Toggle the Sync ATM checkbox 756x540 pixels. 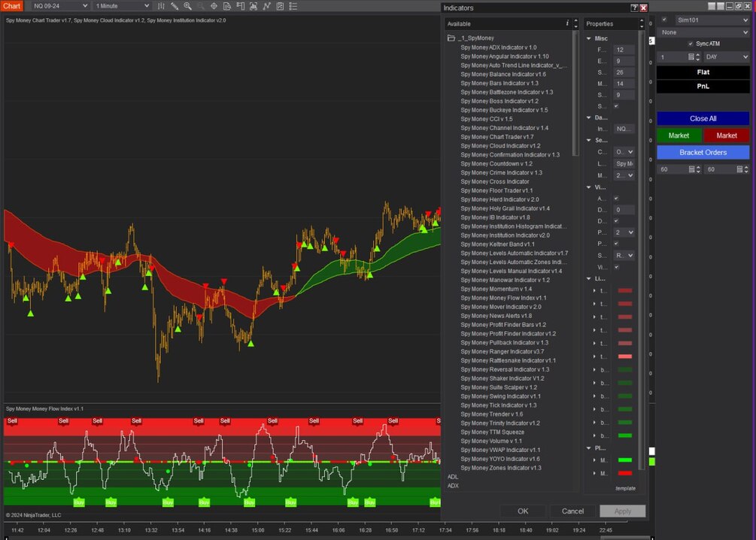(x=691, y=44)
